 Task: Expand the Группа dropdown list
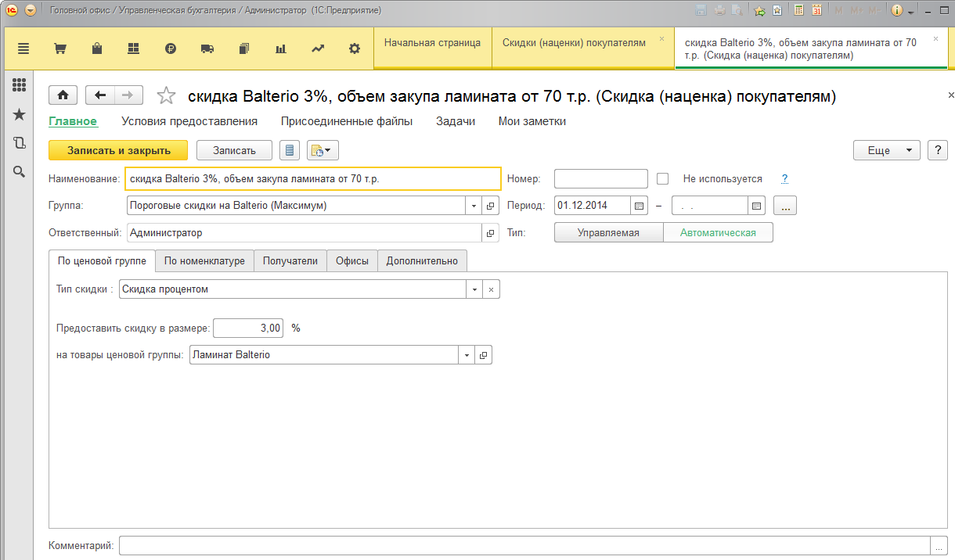pos(474,206)
